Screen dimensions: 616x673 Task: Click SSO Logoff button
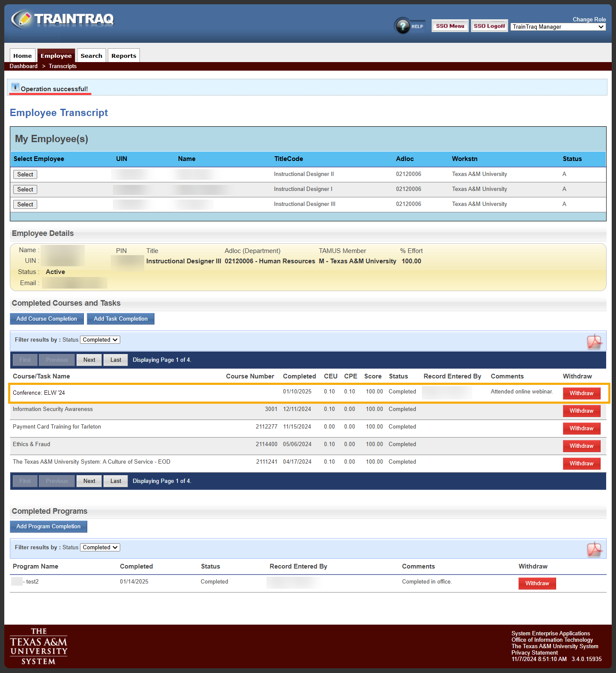(x=489, y=26)
